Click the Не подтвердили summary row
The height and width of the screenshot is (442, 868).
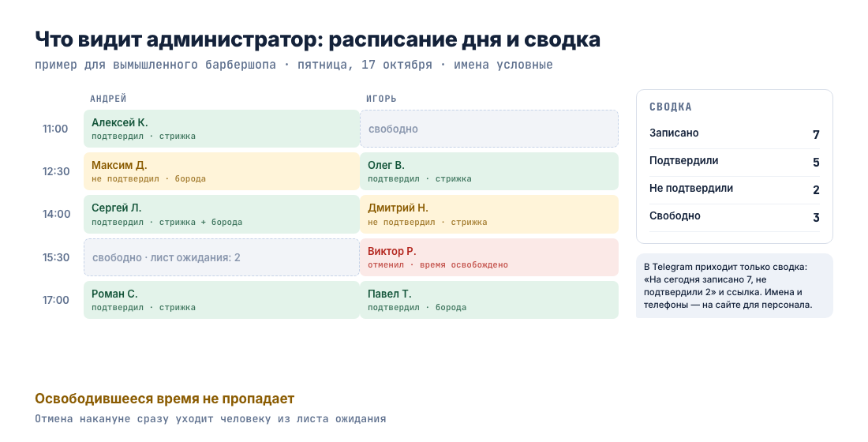point(734,189)
